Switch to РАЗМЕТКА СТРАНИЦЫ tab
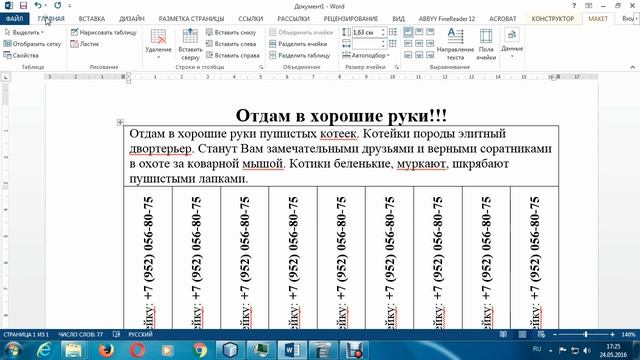This screenshot has width=640, height=360. click(x=191, y=19)
